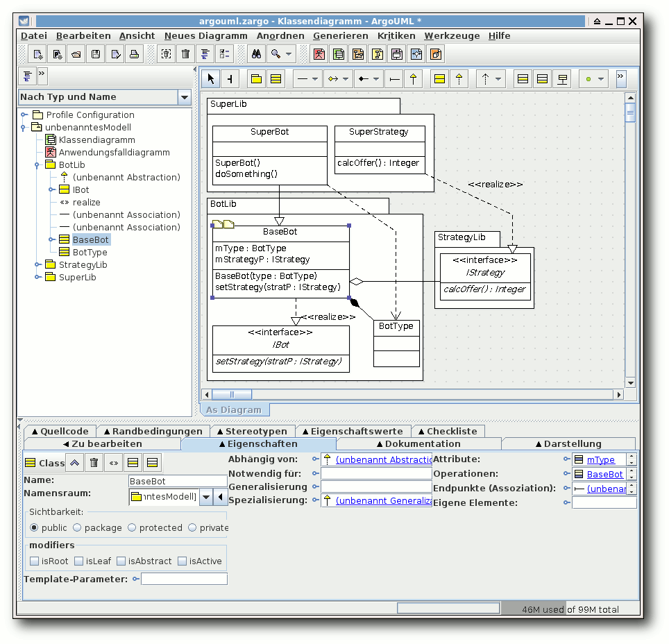
Task: Select protected visibility
Action: point(132,528)
